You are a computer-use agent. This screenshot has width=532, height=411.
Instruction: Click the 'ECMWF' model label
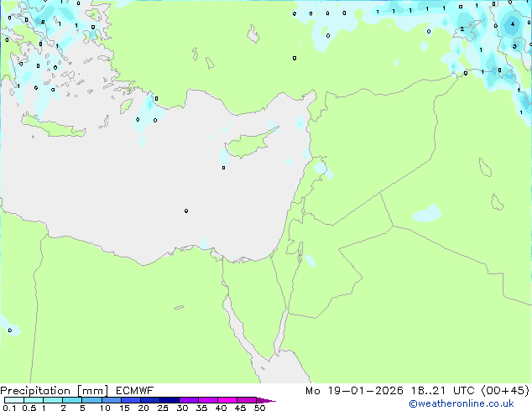click(x=135, y=391)
